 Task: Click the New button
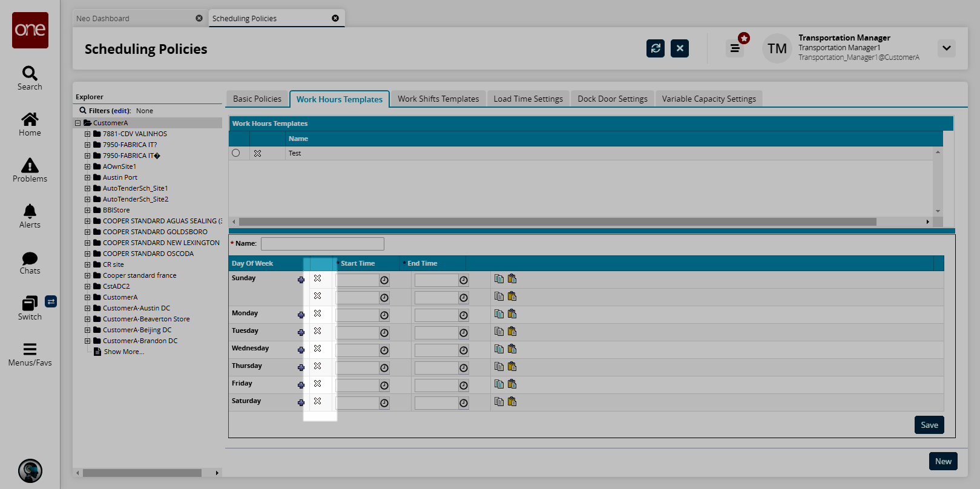click(x=942, y=461)
